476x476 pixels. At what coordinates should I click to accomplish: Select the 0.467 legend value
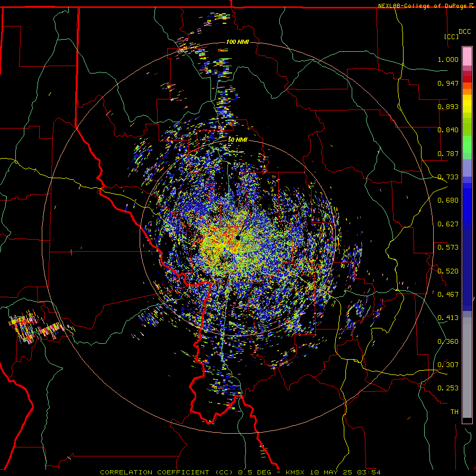[448, 295]
